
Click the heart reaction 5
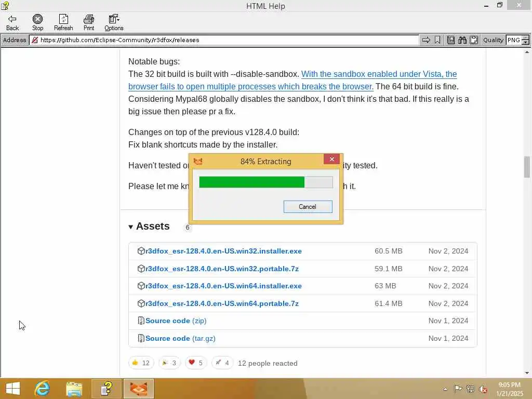coord(196,363)
